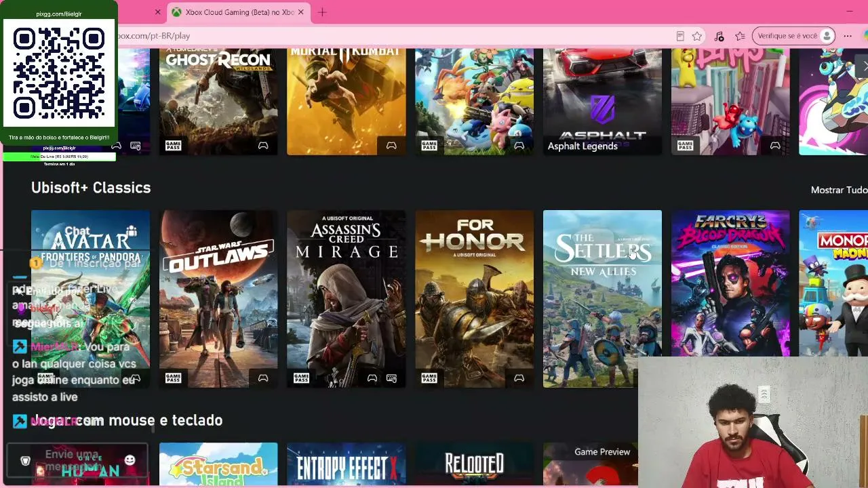Click the keyboard icon on Assassin's Creed Mirage
The height and width of the screenshot is (488, 868).
pyautogui.click(x=391, y=378)
